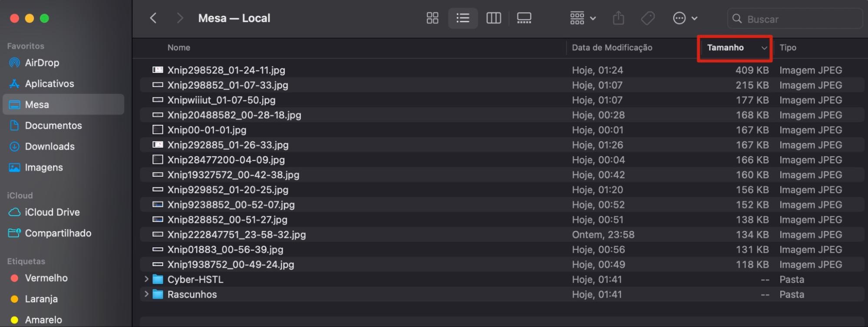
Task: Click the thumbnail of Xnip00-01-01.jpg
Action: (158, 130)
